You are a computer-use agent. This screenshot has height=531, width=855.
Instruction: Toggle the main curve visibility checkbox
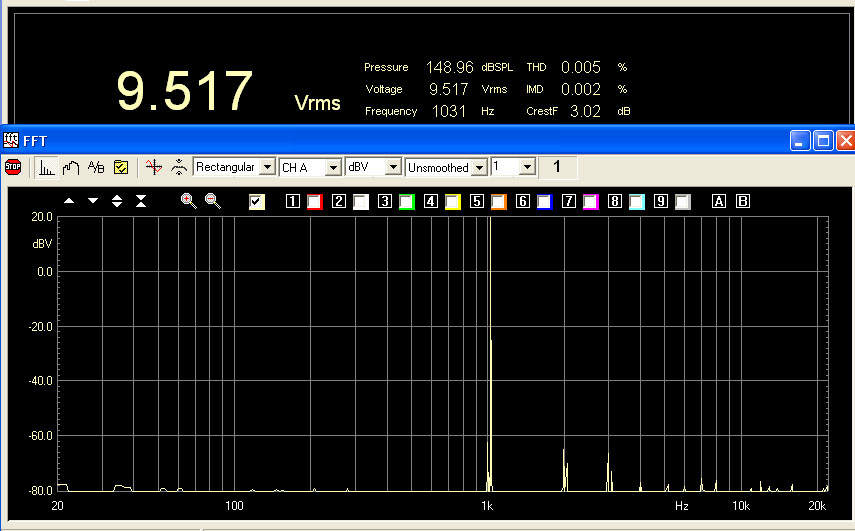tap(257, 202)
